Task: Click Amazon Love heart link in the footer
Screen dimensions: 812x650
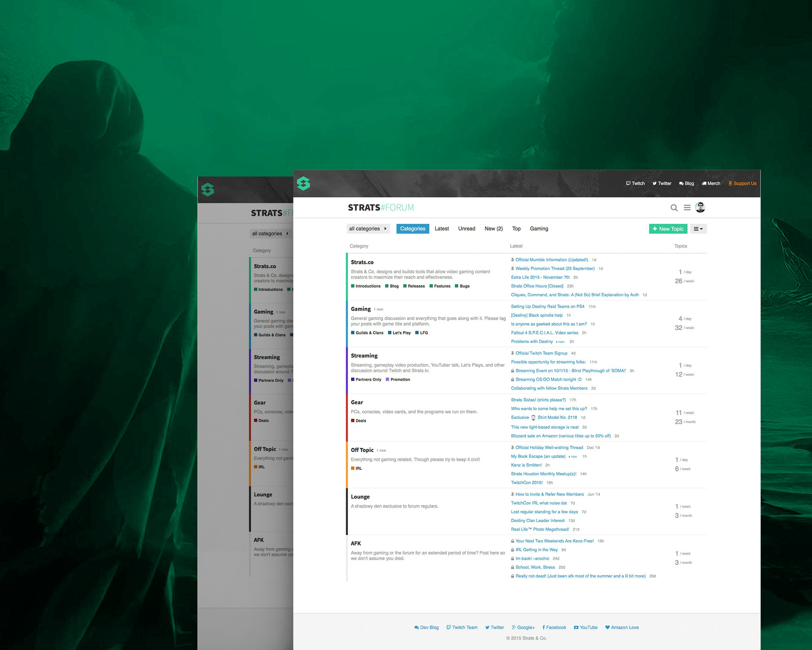Action: pos(622,627)
